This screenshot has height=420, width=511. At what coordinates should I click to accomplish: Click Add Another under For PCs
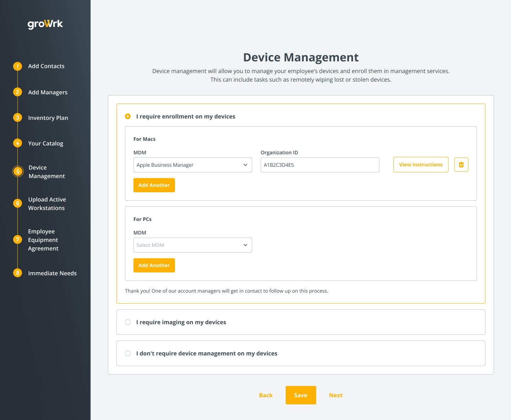(154, 265)
